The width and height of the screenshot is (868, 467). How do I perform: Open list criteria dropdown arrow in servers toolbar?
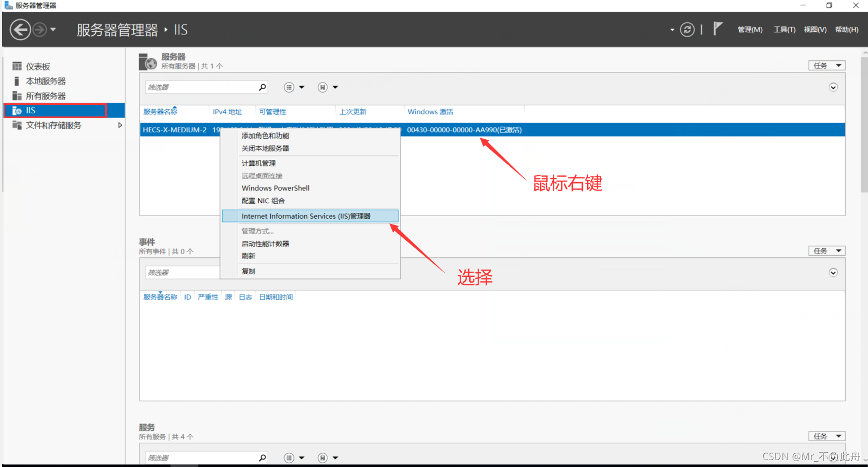click(x=301, y=87)
